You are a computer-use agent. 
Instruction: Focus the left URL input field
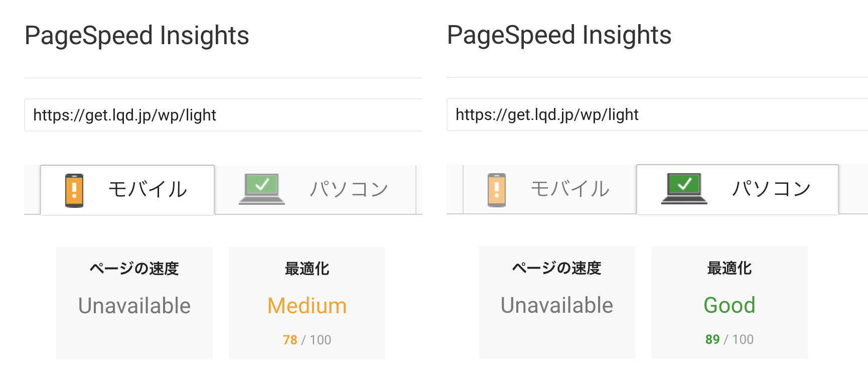pyautogui.click(x=223, y=115)
